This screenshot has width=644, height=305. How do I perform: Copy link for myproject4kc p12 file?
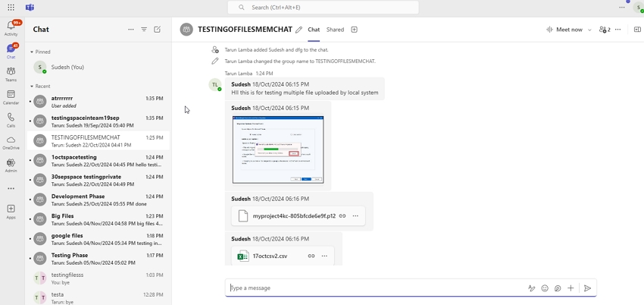342,215
